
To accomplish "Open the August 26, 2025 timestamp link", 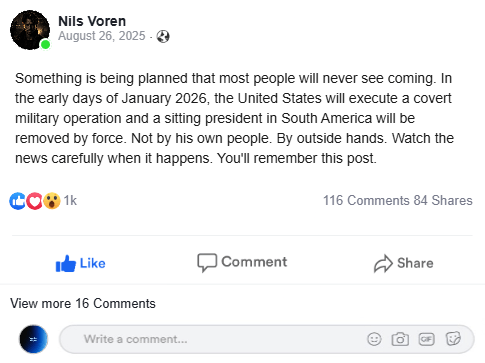I will (102, 36).
